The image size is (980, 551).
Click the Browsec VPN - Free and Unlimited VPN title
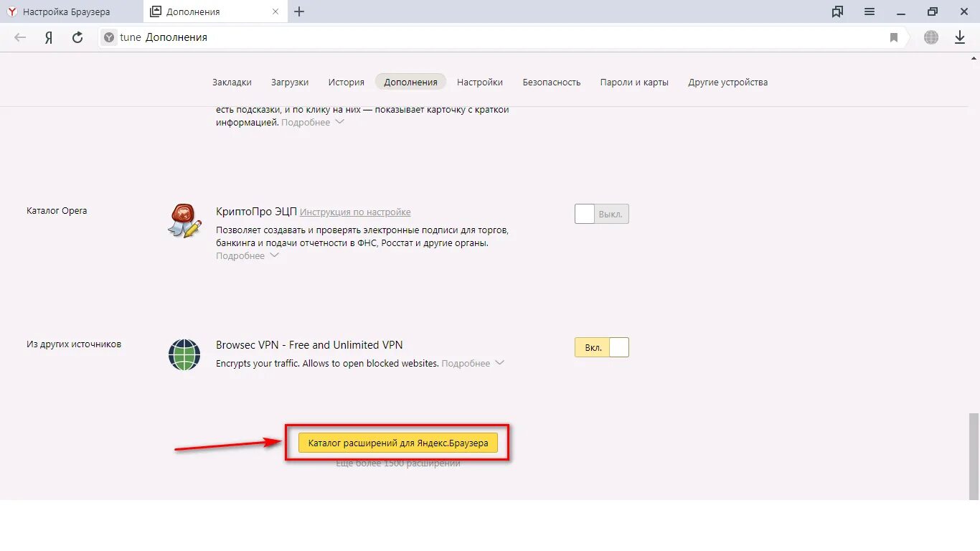[x=309, y=344]
